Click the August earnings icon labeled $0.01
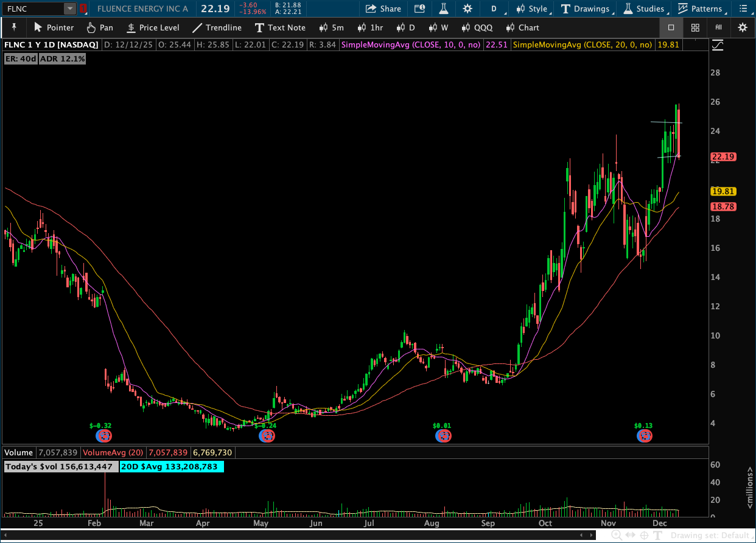This screenshot has width=756, height=543. tap(443, 435)
